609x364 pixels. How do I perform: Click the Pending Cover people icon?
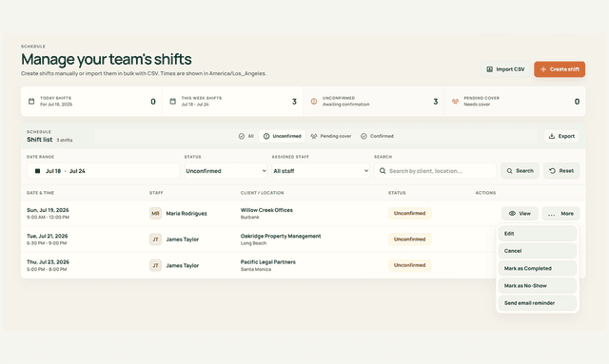[x=455, y=102]
